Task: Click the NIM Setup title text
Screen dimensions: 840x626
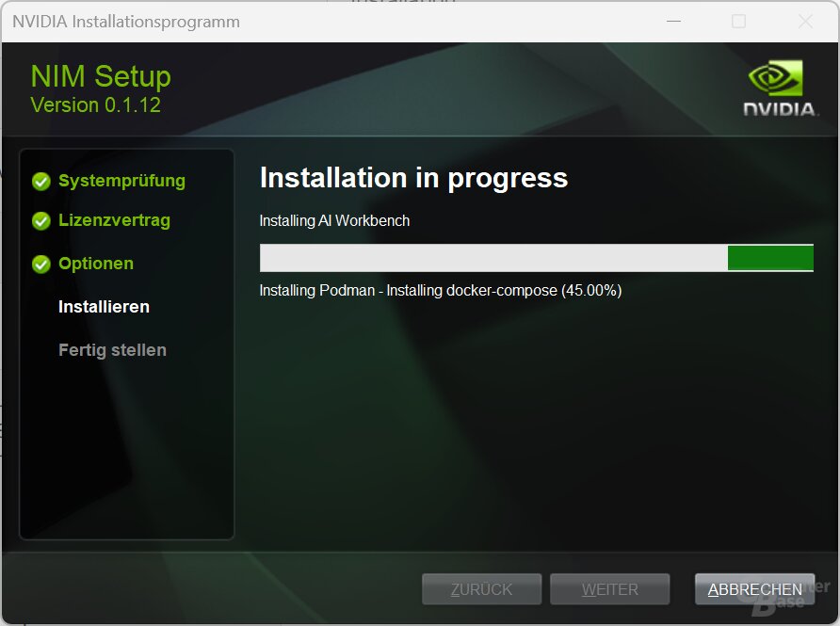Action: point(100,76)
